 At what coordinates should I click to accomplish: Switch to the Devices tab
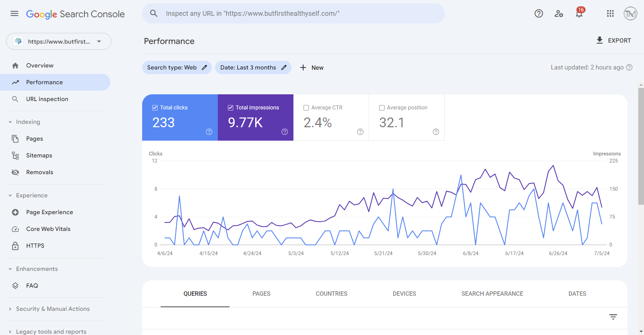pos(404,294)
